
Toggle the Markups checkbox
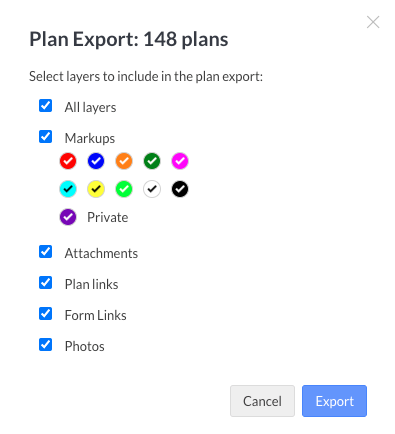click(x=45, y=137)
